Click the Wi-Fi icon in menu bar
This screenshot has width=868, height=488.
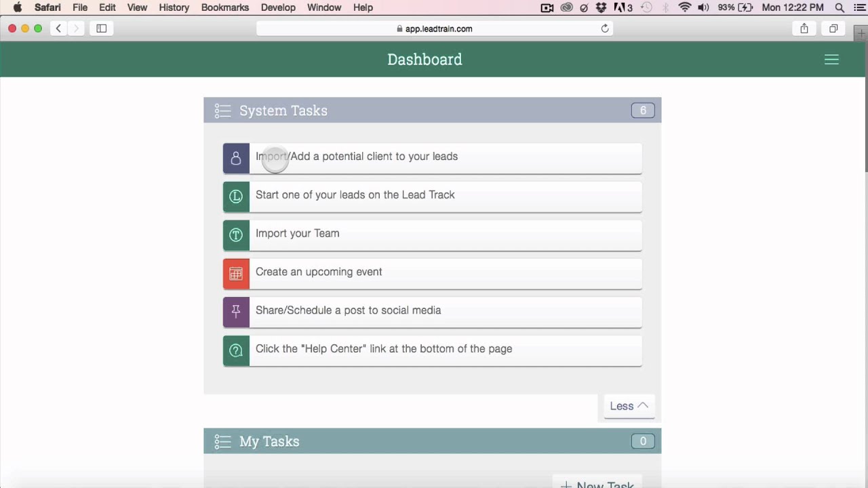(685, 7)
